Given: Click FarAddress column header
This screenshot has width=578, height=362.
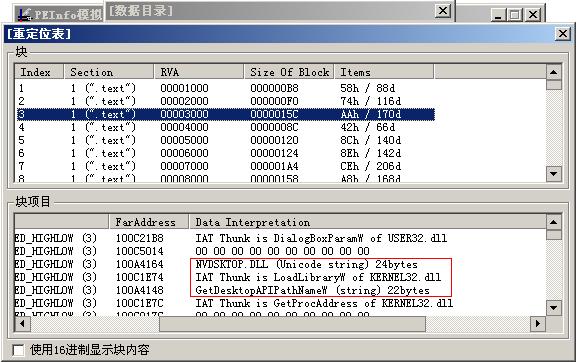Looking at the screenshot, I should click(x=149, y=222).
